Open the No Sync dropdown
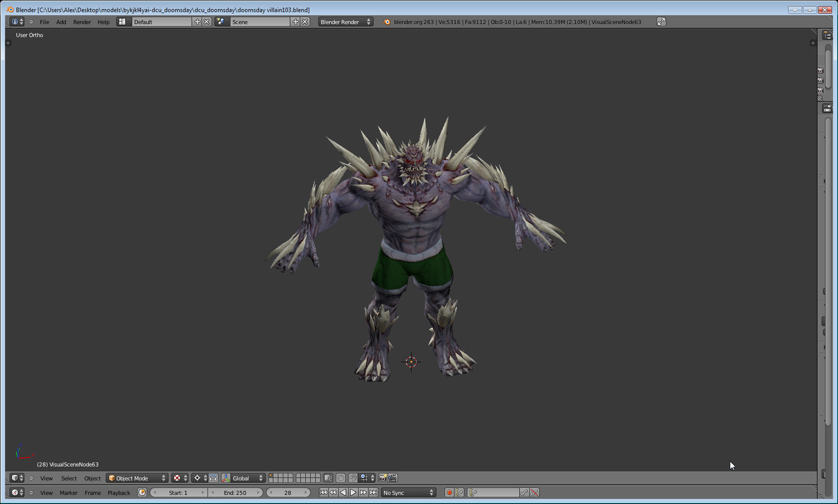This screenshot has width=838, height=504. [x=409, y=493]
